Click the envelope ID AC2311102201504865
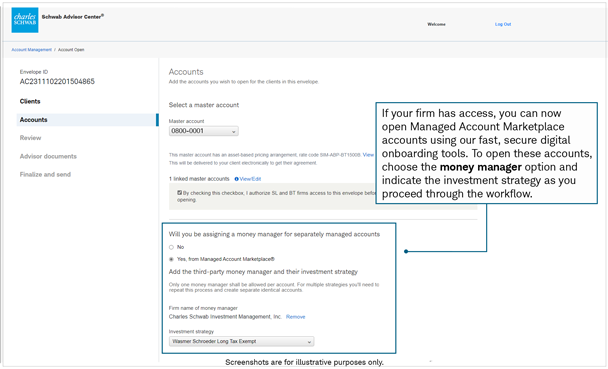This screenshot has height=369, width=608. click(x=57, y=81)
